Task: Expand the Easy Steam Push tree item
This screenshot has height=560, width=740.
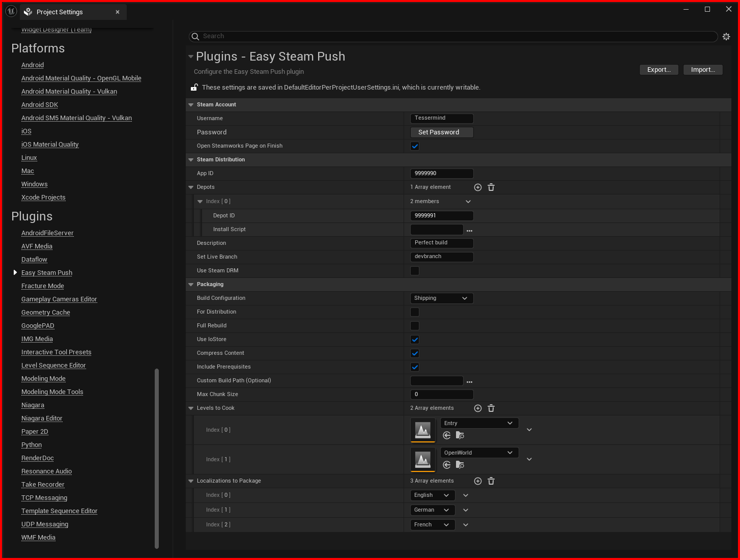Action: coord(15,272)
